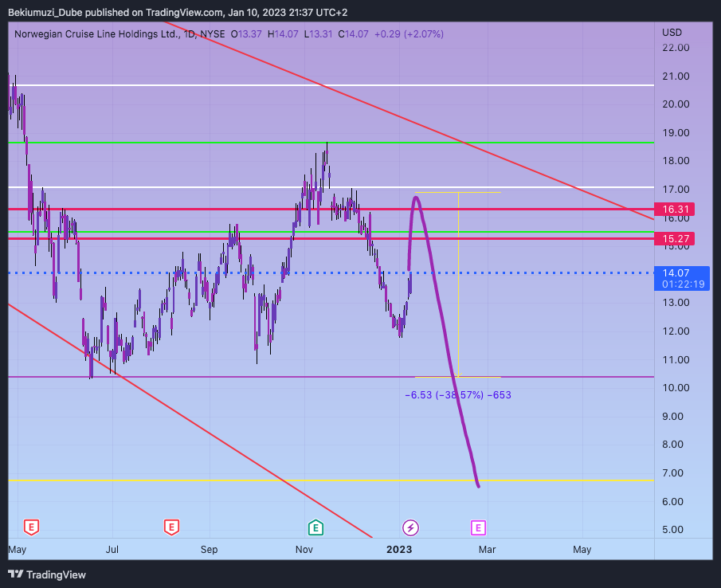Click the Nov label on time axis

tap(304, 550)
